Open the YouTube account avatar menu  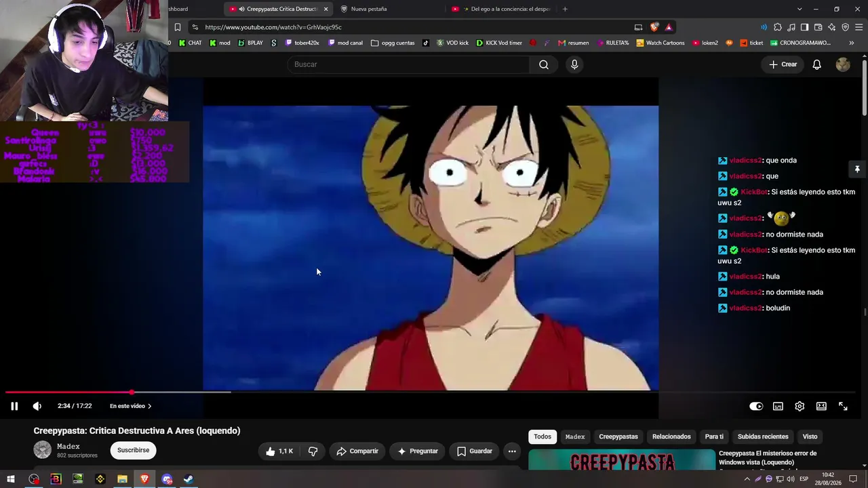(x=843, y=64)
